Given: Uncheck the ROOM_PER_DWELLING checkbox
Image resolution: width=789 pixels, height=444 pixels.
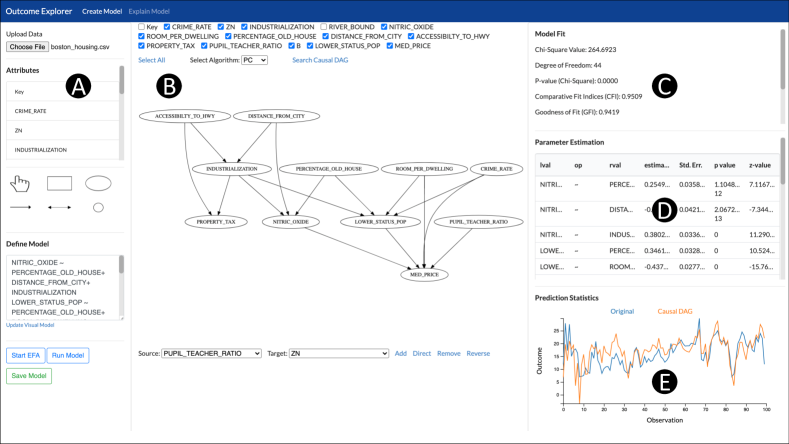Looking at the screenshot, I should click(141, 36).
